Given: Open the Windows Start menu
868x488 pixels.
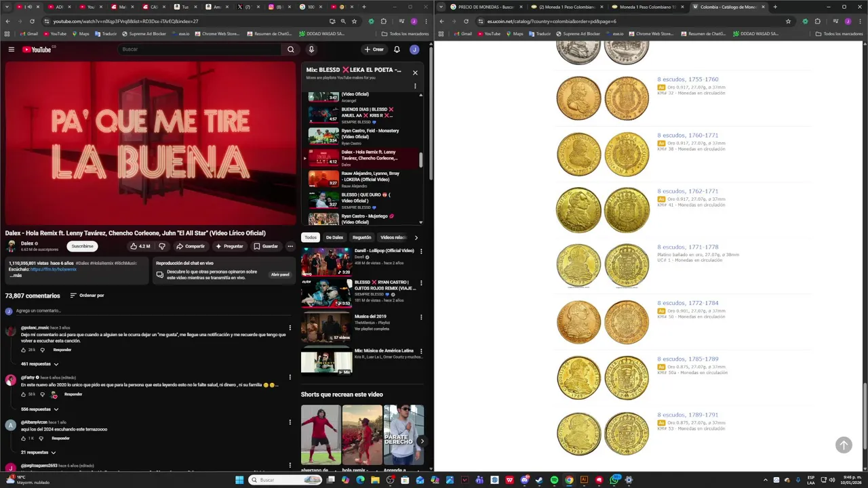Looking at the screenshot, I should [239, 480].
